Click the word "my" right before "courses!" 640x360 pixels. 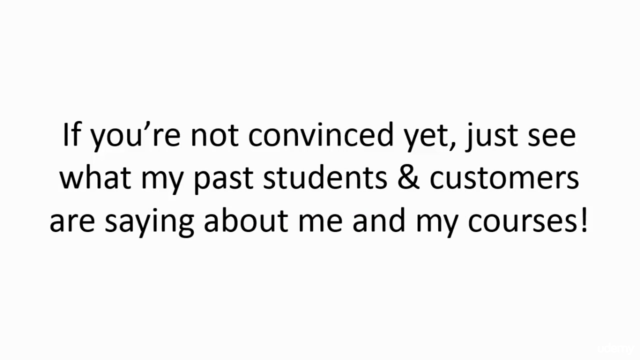(x=437, y=224)
